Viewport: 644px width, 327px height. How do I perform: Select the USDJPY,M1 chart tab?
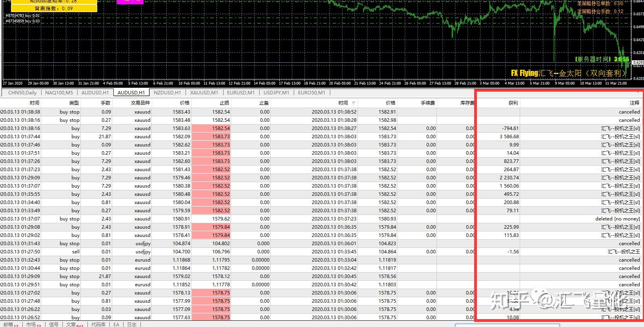(x=276, y=93)
